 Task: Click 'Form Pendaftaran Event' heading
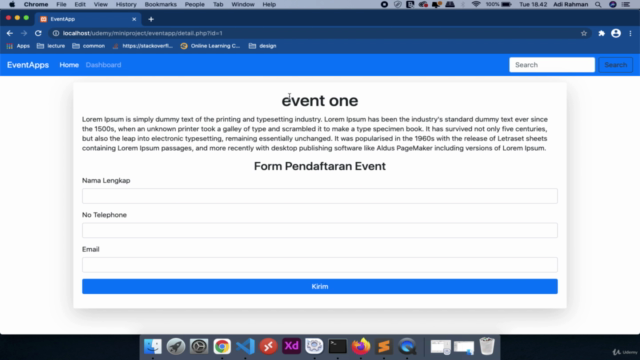pos(320,166)
